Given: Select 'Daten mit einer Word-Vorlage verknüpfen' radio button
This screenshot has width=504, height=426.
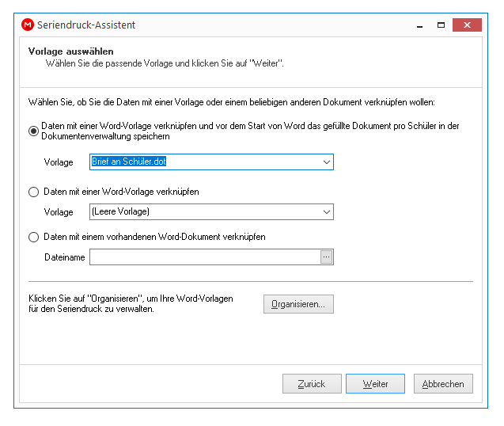Looking at the screenshot, I should pyautogui.click(x=33, y=192).
